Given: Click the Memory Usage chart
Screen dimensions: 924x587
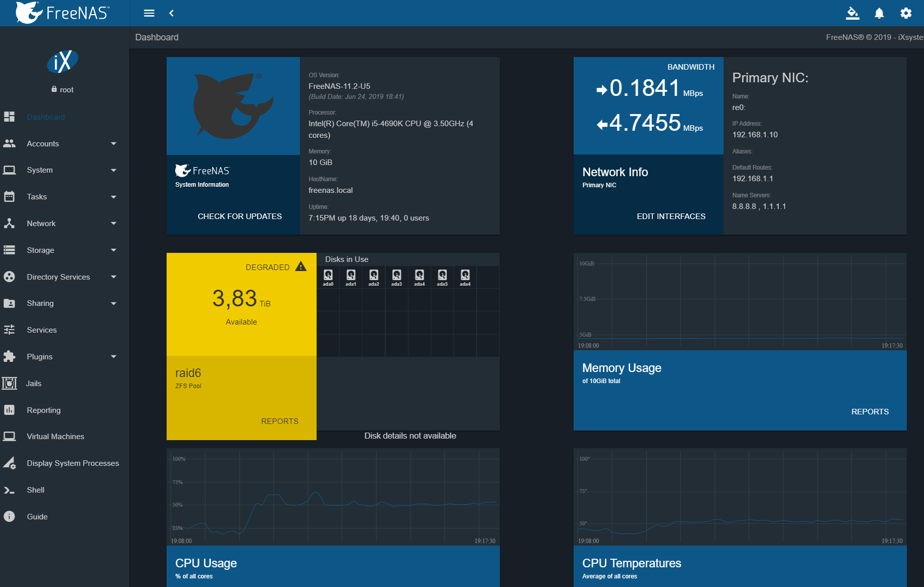Looking at the screenshot, I should tap(740, 301).
